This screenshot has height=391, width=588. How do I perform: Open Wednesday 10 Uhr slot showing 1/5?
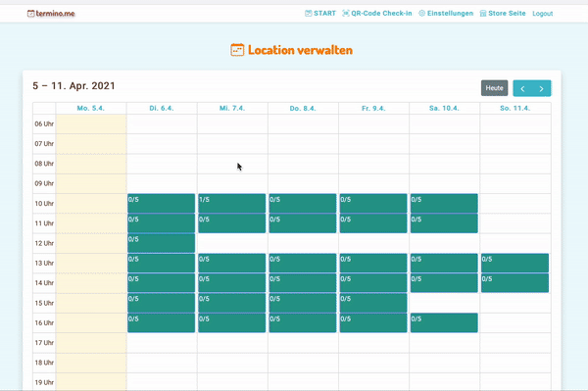point(231,203)
